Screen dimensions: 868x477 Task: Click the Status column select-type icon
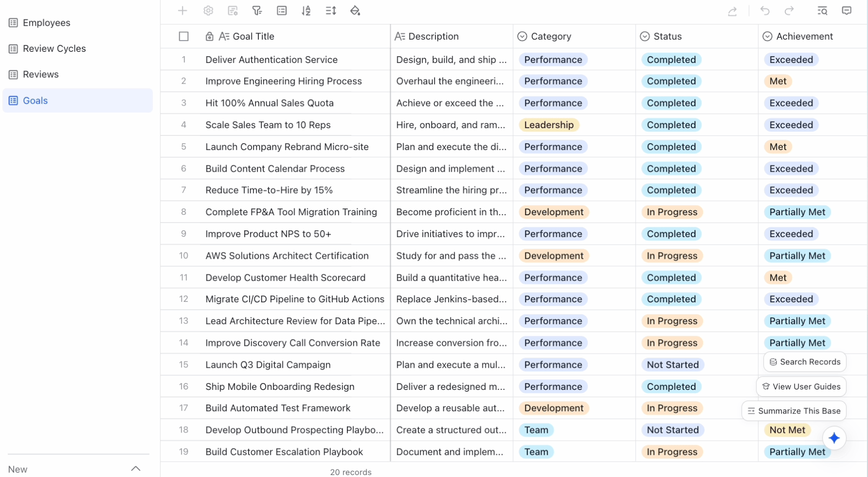click(x=644, y=36)
